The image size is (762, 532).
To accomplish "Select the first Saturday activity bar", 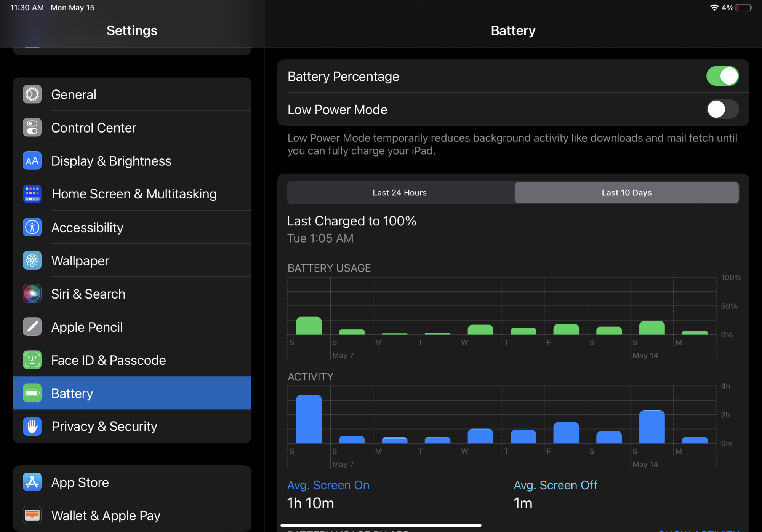I will [x=309, y=419].
